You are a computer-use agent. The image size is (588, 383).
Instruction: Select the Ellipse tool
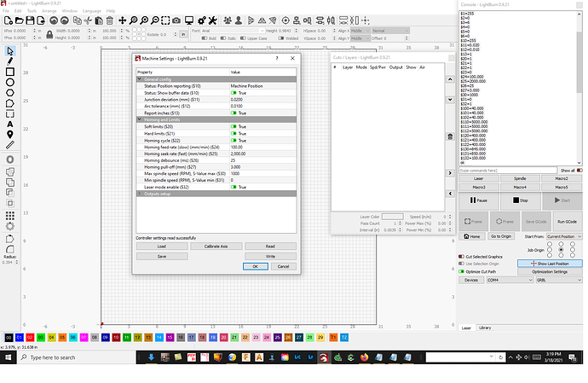coord(10,82)
